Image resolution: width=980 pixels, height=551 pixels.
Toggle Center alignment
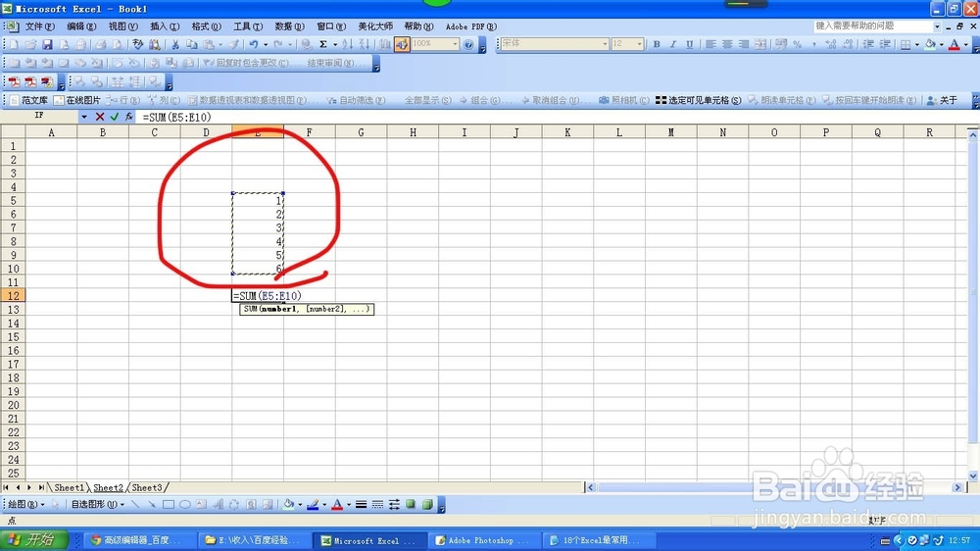click(727, 44)
